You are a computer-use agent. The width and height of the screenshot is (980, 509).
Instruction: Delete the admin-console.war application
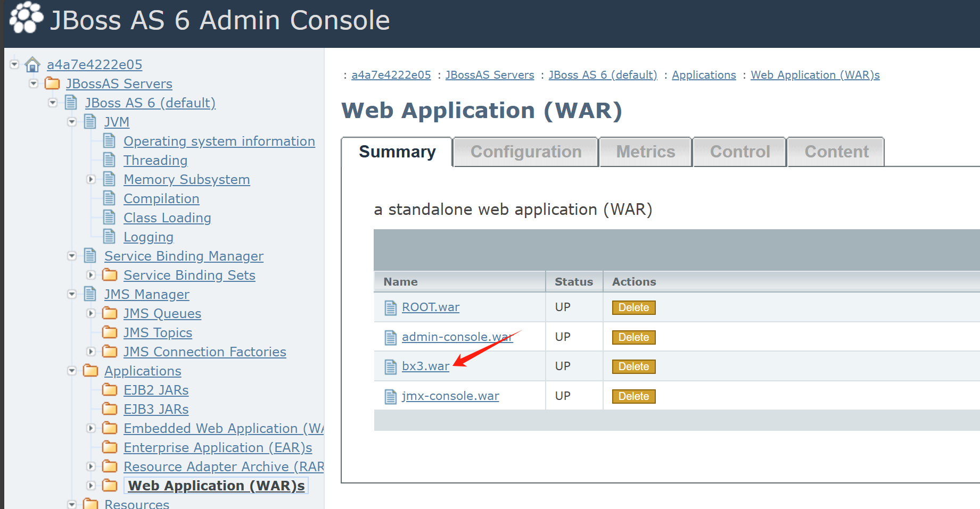(633, 337)
